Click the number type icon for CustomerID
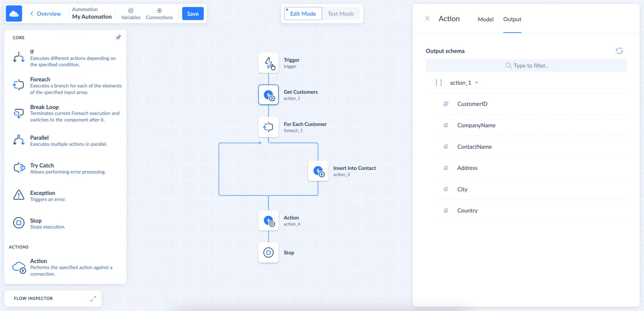 click(x=446, y=104)
